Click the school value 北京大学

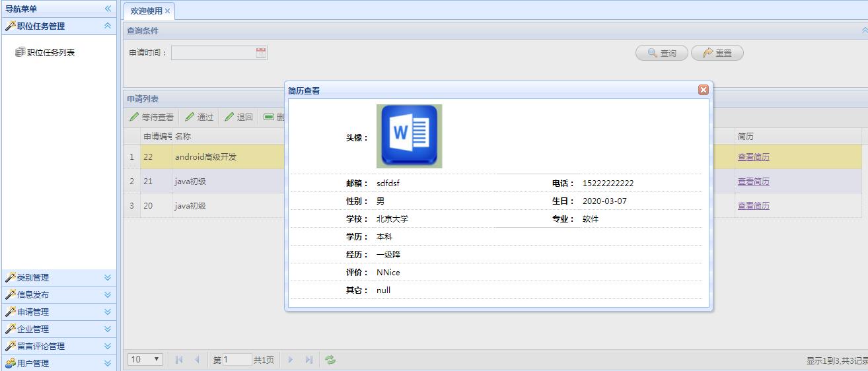click(392, 219)
